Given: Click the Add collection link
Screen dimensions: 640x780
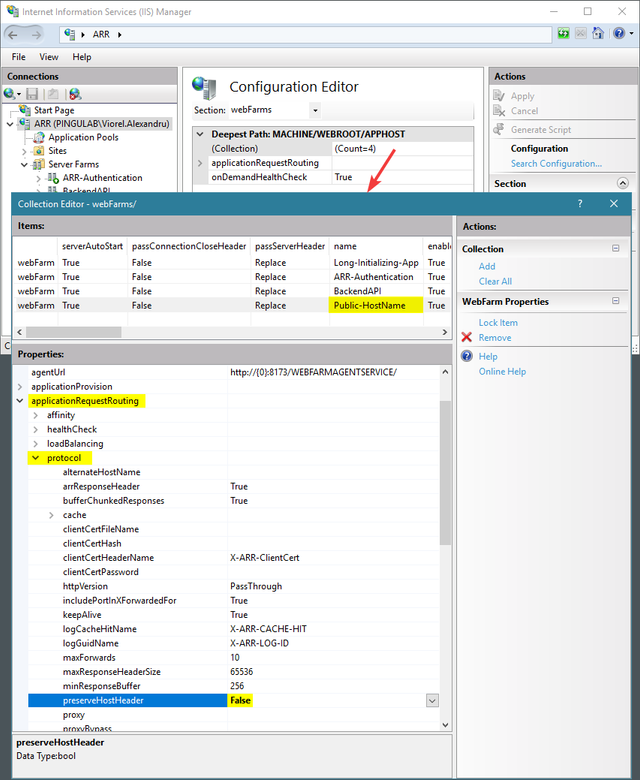Looking at the screenshot, I should click(x=487, y=266).
